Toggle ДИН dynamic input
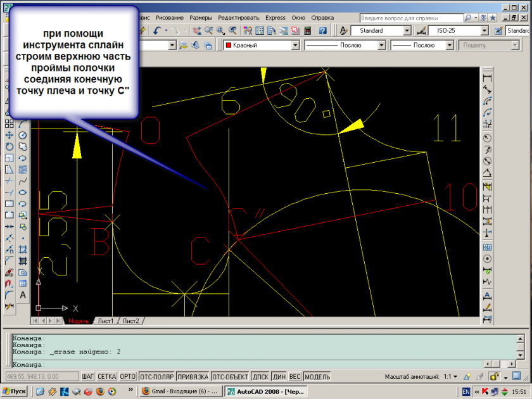This screenshot has height=399, width=532. 279,377
